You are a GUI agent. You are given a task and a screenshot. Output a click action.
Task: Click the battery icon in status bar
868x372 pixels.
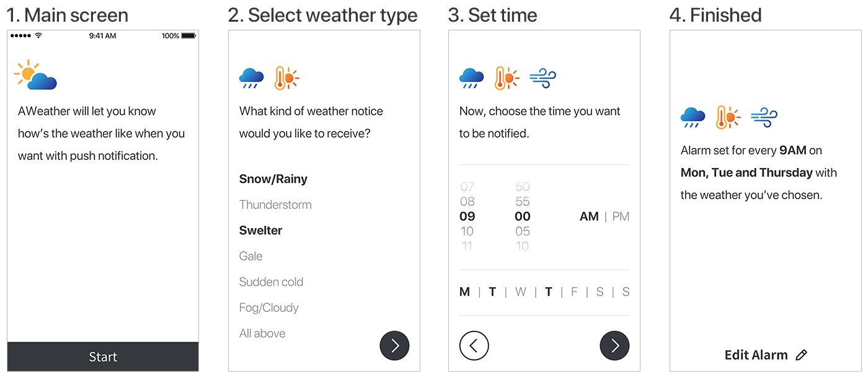click(x=188, y=36)
